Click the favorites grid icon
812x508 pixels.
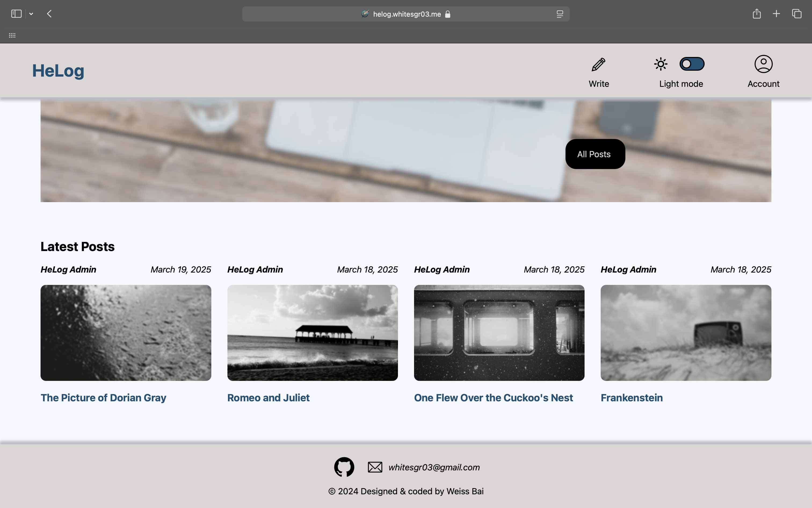click(x=12, y=35)
